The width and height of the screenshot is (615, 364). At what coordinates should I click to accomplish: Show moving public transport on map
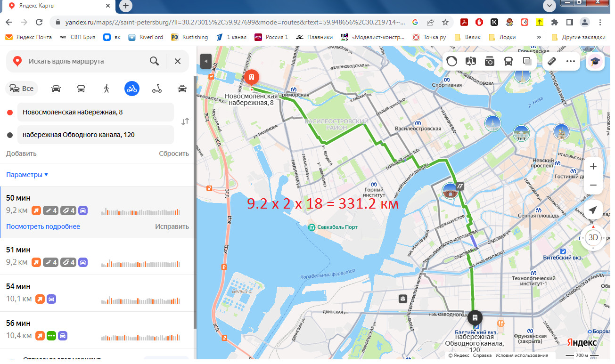pyautogui.click(x=508, y=61)
